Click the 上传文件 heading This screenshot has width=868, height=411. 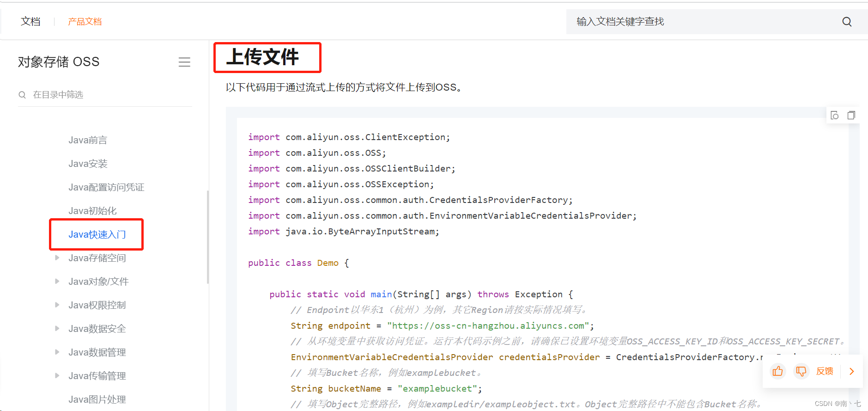[262, 57]
